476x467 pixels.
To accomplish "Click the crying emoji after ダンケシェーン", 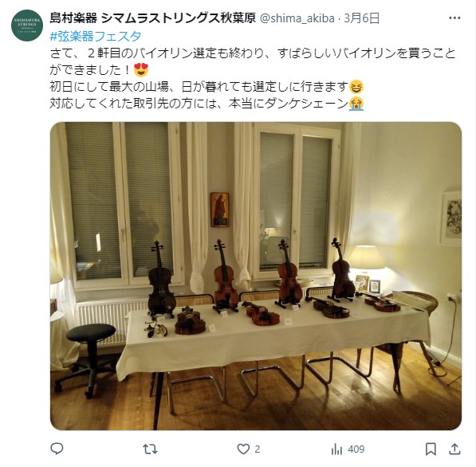I will coord(356,104).
